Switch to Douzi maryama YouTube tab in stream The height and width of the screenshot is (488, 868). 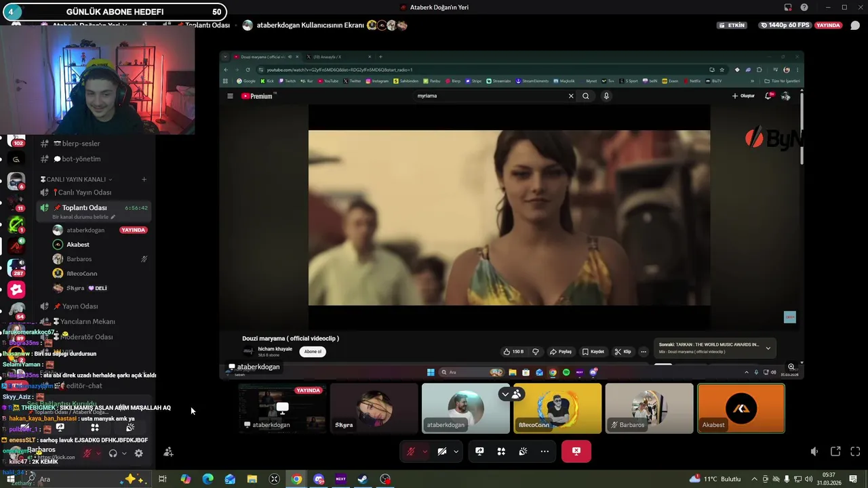[264, 57]
